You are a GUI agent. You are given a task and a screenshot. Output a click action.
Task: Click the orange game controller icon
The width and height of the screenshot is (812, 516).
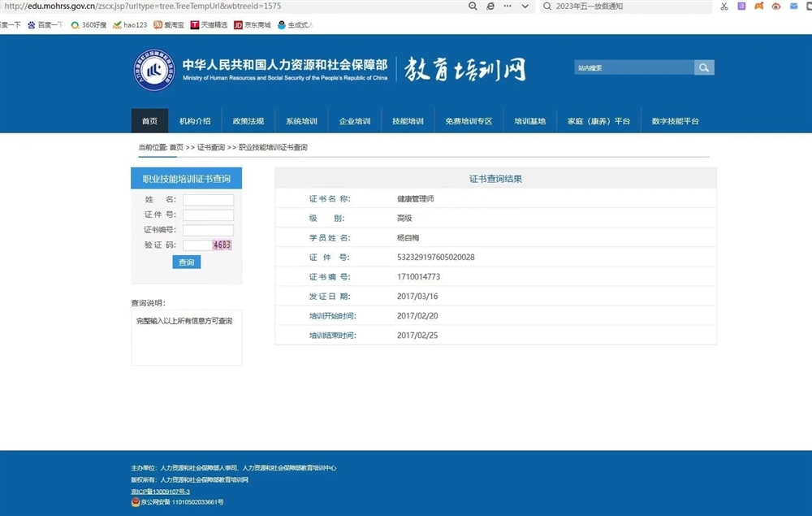758,7
